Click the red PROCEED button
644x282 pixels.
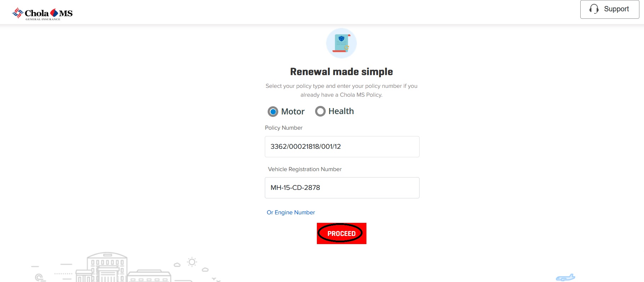click(x=342, y=233)
